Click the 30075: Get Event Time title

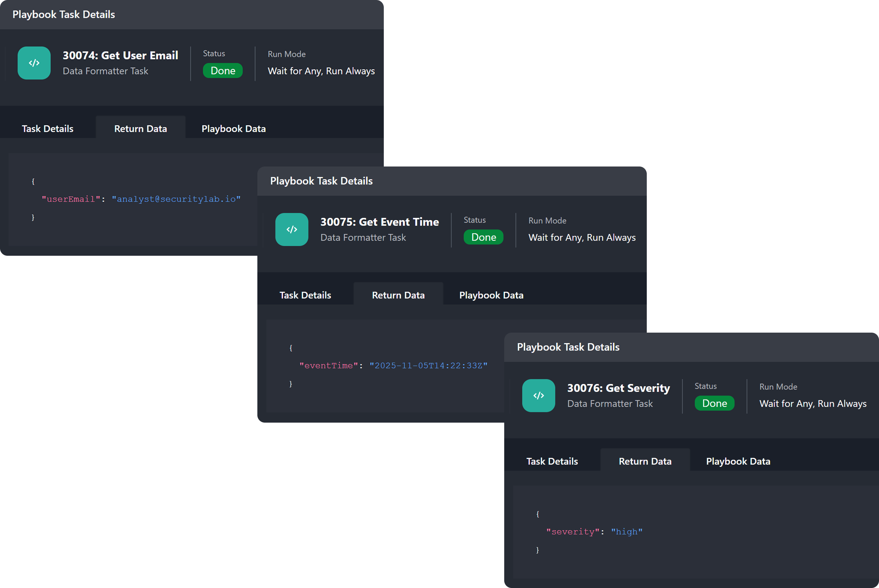(x=379, y=222)
